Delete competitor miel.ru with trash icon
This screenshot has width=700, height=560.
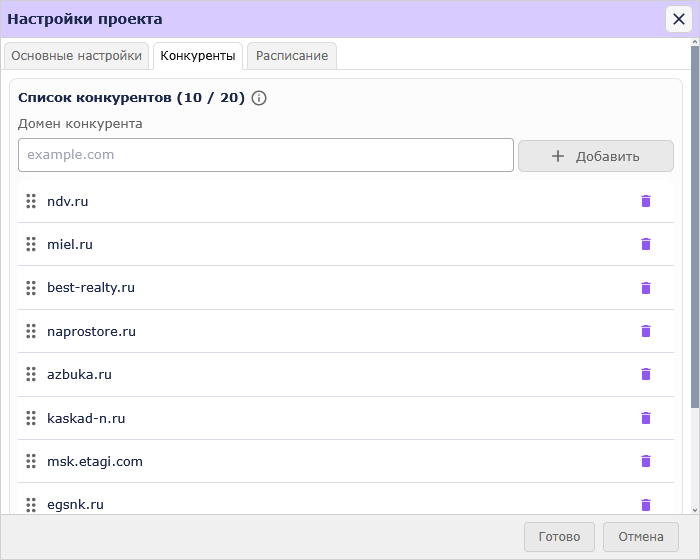646,244
